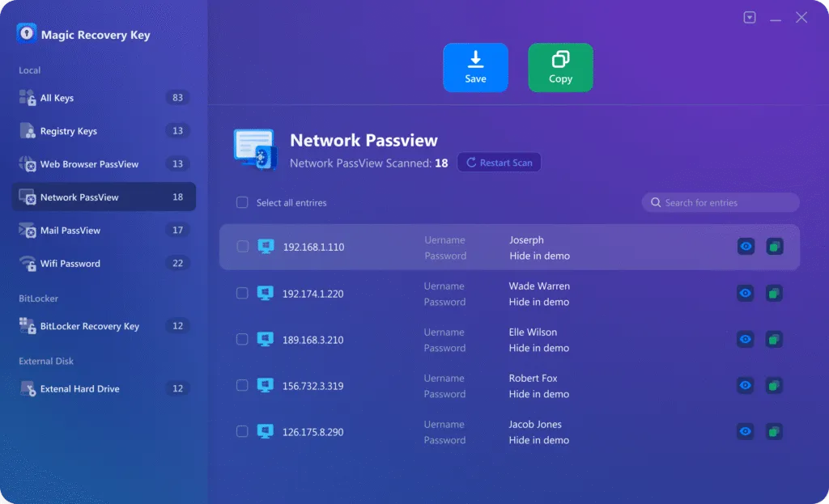
Task: Click the computer icon beside 189.168.3.210
Action: (x=266, y=339)
